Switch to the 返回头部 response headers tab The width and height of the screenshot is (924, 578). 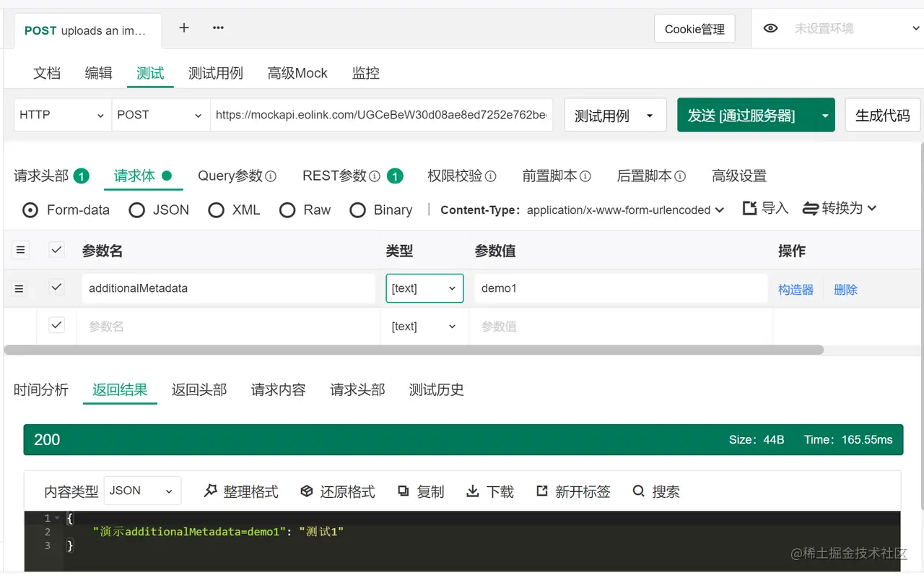point(199,389)
